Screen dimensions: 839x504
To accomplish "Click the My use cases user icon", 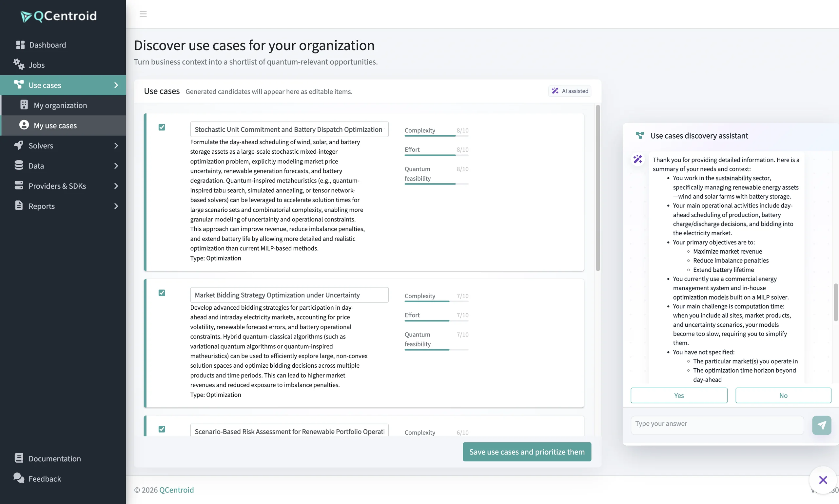I will [x=24, y=125].
